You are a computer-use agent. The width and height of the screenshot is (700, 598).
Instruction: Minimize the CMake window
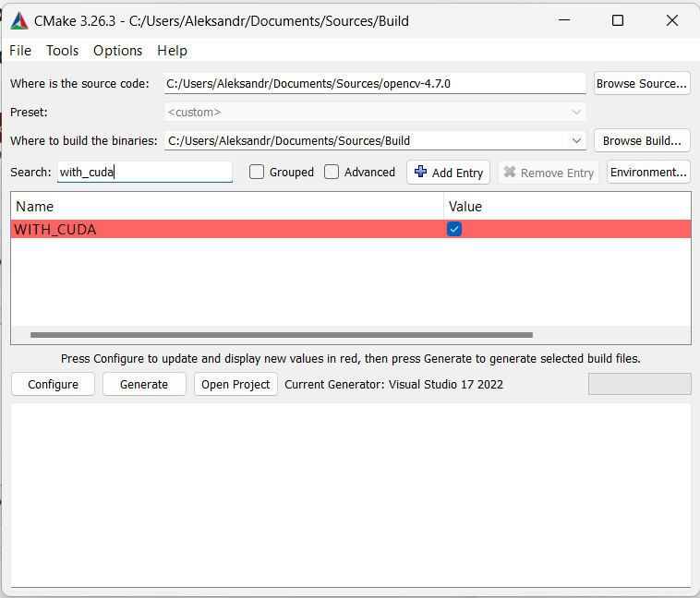pyautogui.click(x=564, y=20)
